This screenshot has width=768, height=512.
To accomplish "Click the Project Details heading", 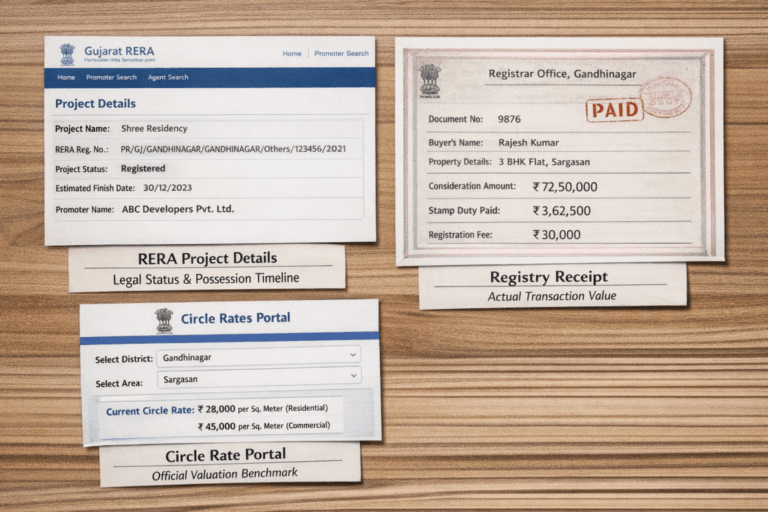I will point(95,103).
